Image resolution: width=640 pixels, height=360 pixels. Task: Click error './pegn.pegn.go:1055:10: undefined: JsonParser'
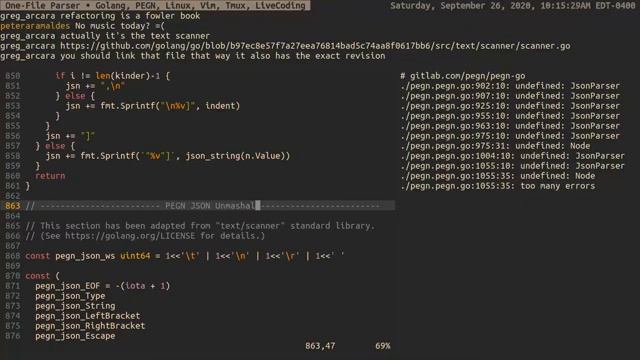pyautogui.click(x=513, y=166)
